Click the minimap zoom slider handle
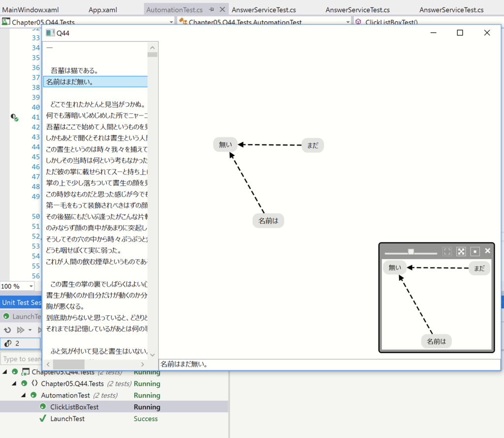 [x=411, y=251]
